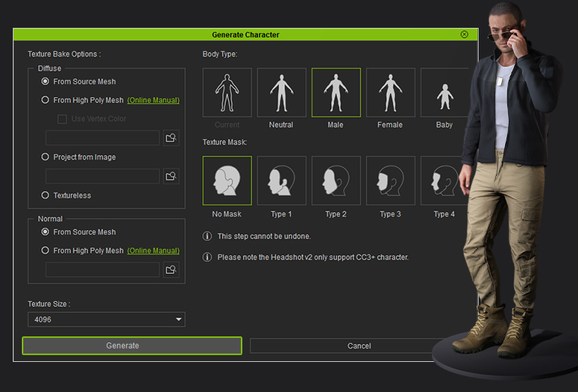
Task: Select Type 3 texture mask icon
Action: (x=390, y=181)
